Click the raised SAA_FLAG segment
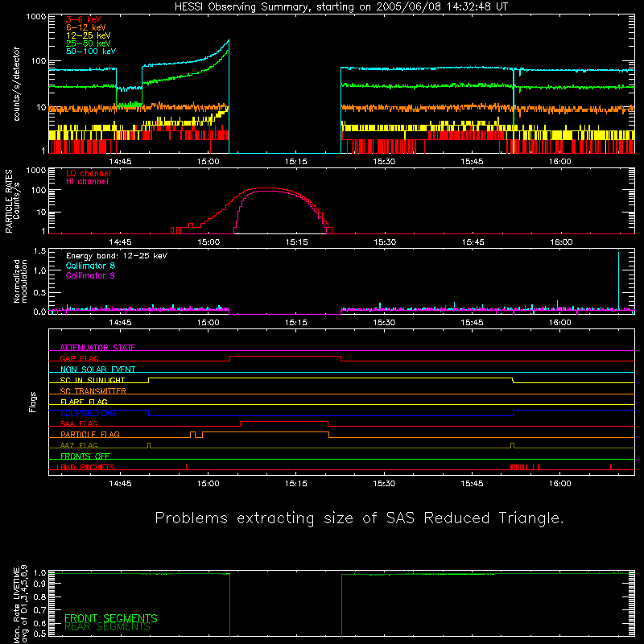Screen dimensions: 644x644 click(x=284, y=421)
